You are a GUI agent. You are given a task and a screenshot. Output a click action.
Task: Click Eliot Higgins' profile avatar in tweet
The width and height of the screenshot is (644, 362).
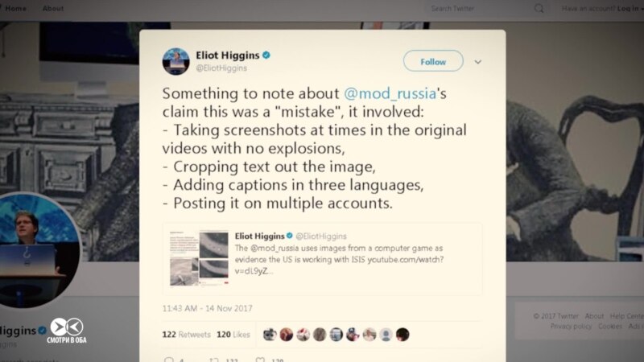(176, 61)
